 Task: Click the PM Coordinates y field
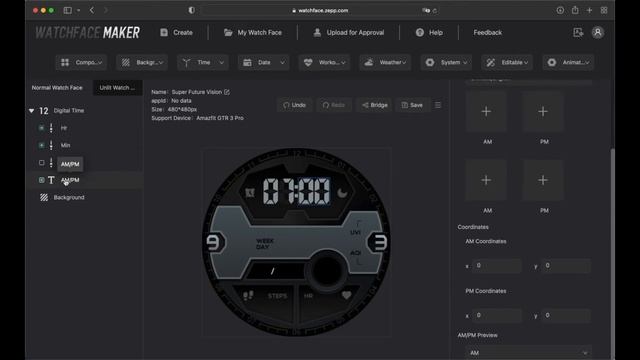[x=566, y=316]
